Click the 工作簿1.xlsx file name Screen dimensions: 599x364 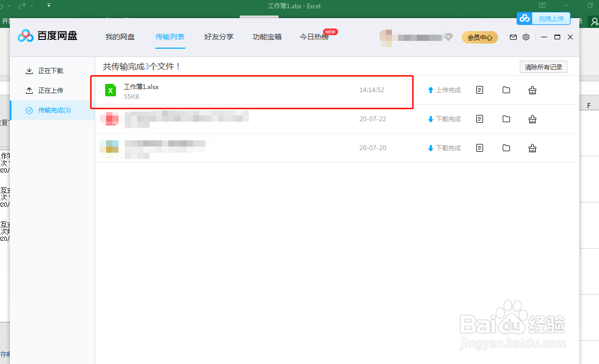[141, 86]
